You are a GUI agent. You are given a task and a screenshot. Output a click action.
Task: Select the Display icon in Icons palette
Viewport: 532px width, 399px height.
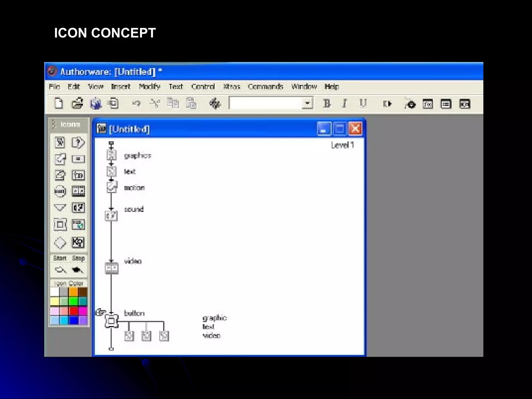coord(60,143)
